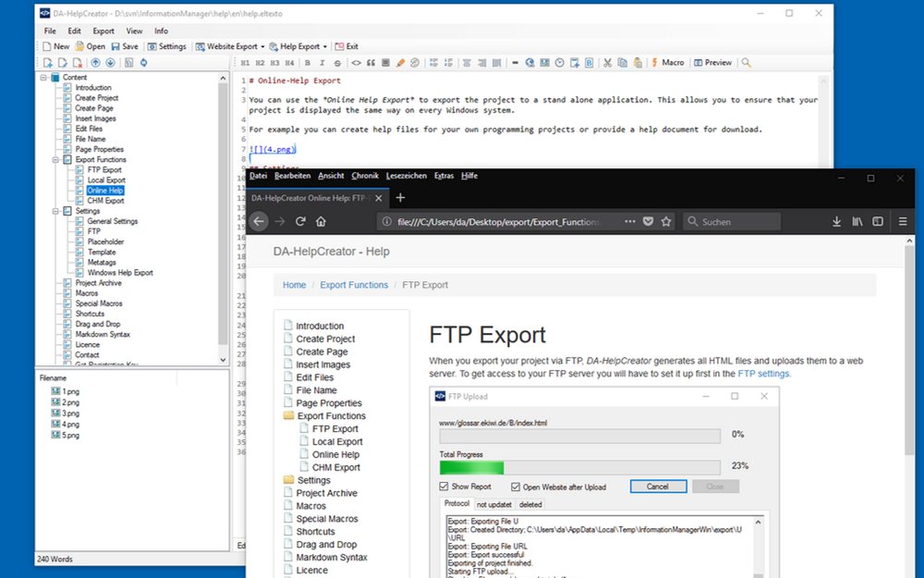Apply H4 heading formatting
The image size is (924, 578).
click(289, 63)
